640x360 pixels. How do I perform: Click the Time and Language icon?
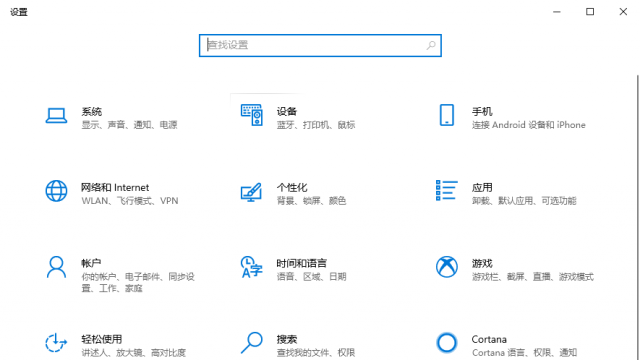pos(251,267)
